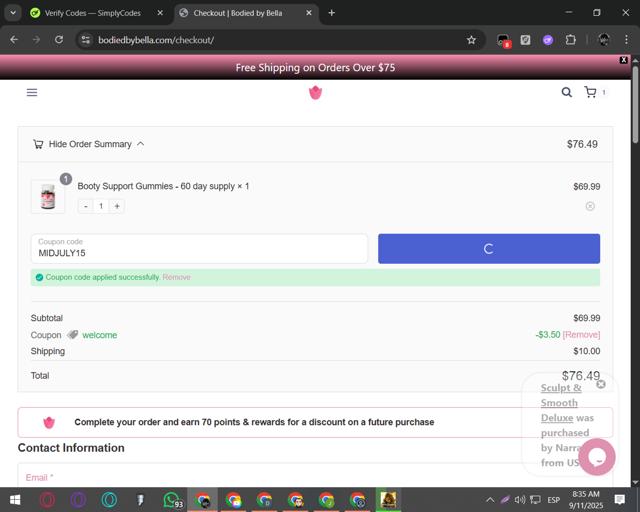Image resolution: width=640 pixels, height=512 pixels.
Task: Close the Checkout | Bodied by Bella tab
Action: (x=309, y=13)
